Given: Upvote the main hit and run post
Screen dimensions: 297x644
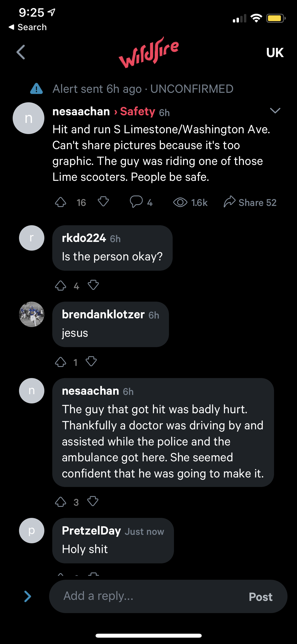Looking at the screenshot, I should tap(60, 202).
